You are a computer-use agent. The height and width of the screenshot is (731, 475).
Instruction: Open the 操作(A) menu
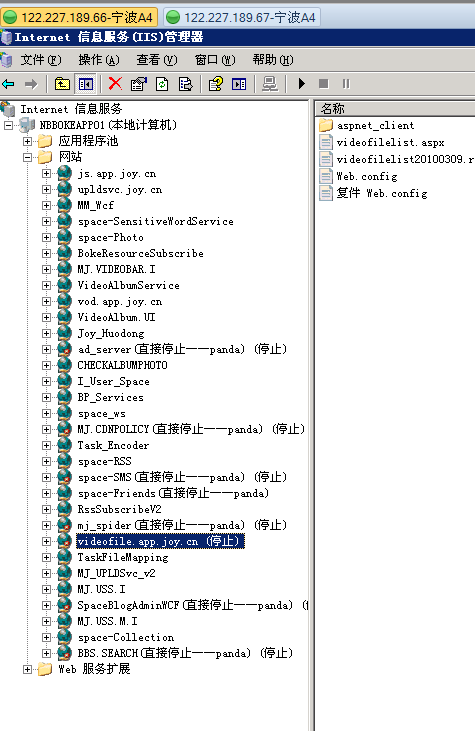pos(99,60)
